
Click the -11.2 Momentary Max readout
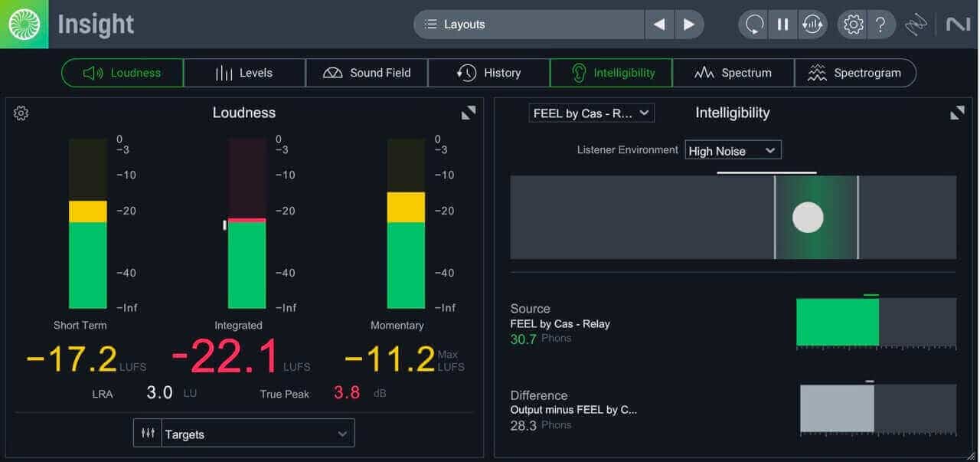pos(390,359)
